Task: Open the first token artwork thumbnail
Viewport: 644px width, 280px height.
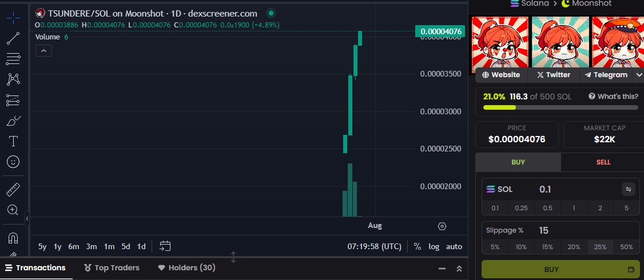Action: point(500,42)
